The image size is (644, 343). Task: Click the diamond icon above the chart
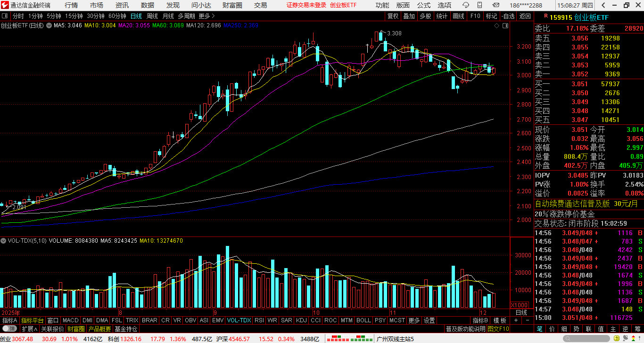tap(496, 25)
